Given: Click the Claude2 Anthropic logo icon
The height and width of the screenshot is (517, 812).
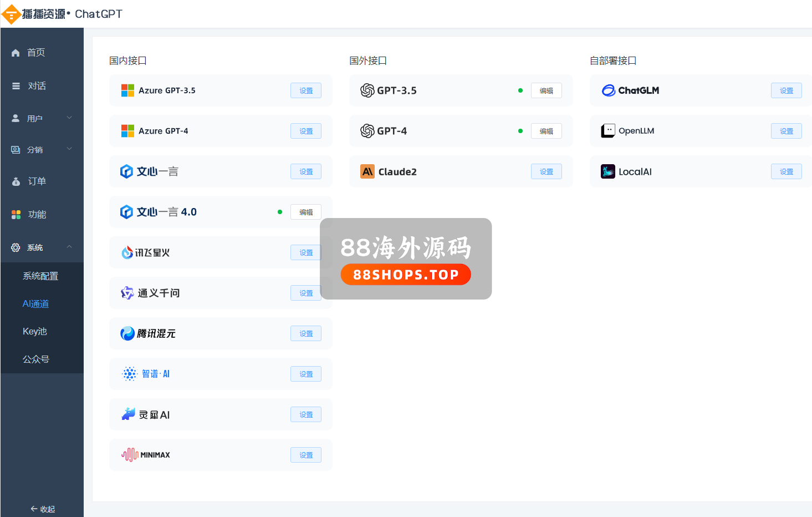Looking at the screenshot, I should pyautogui.click(x=367, y=172).
